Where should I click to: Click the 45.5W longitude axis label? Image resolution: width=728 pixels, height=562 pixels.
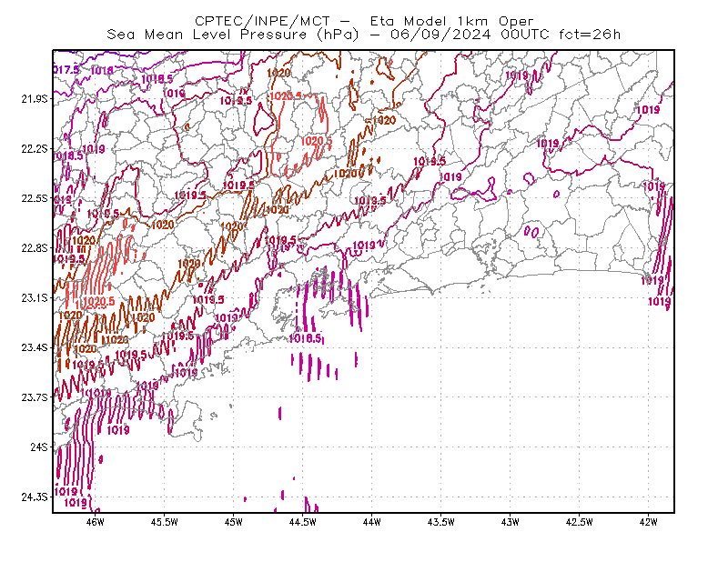click(165, 522)
